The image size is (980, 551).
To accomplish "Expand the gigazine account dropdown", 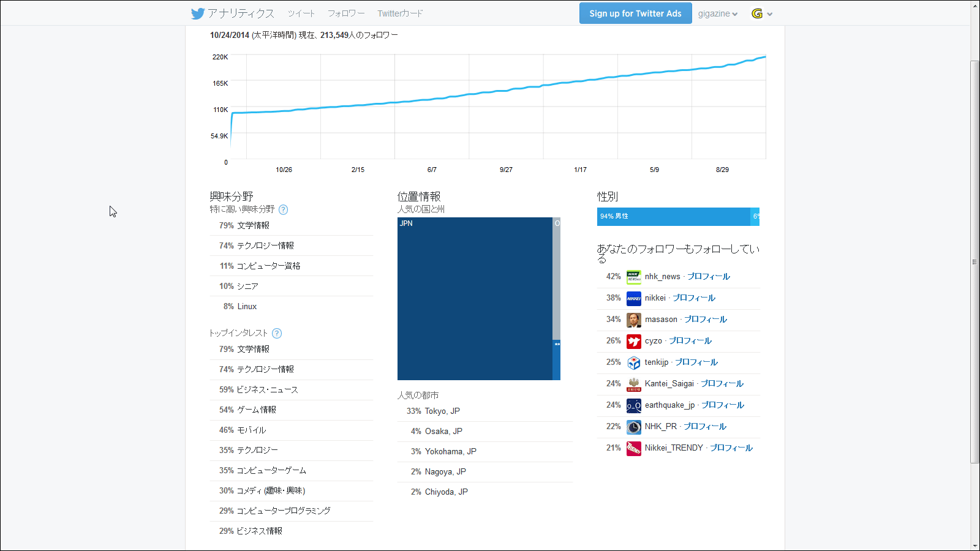I will (718, 13).
